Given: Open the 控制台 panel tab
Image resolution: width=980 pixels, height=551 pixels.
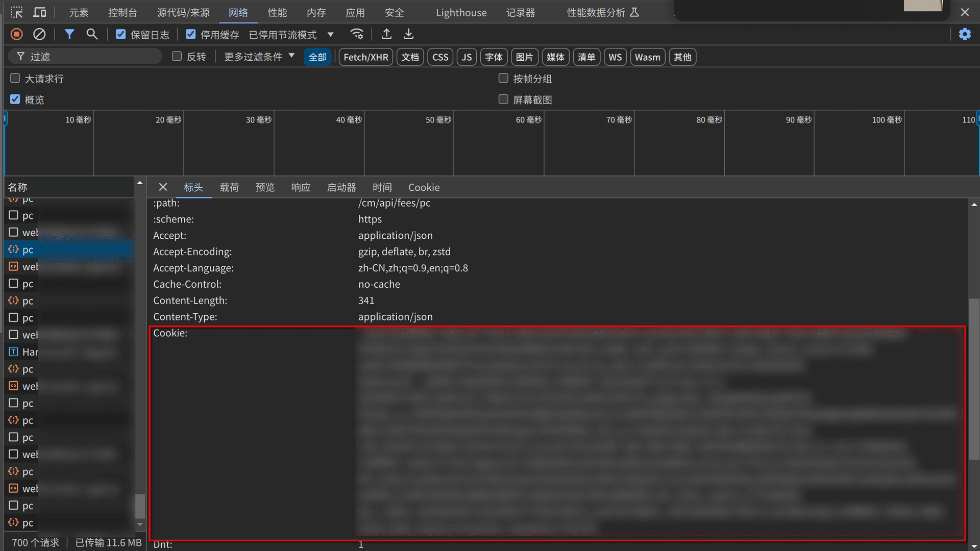Looking at the screenshot, I should (x=122, y=12).
